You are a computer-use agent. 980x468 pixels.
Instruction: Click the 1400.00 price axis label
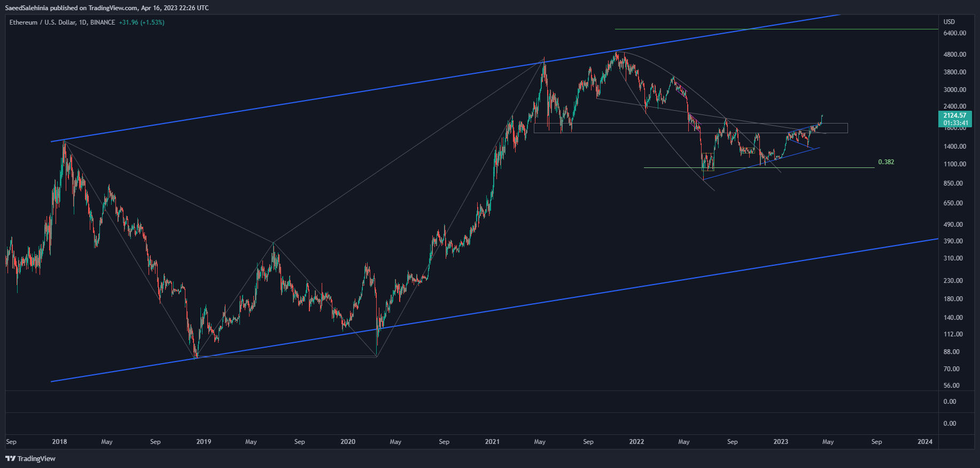(955, 147)
